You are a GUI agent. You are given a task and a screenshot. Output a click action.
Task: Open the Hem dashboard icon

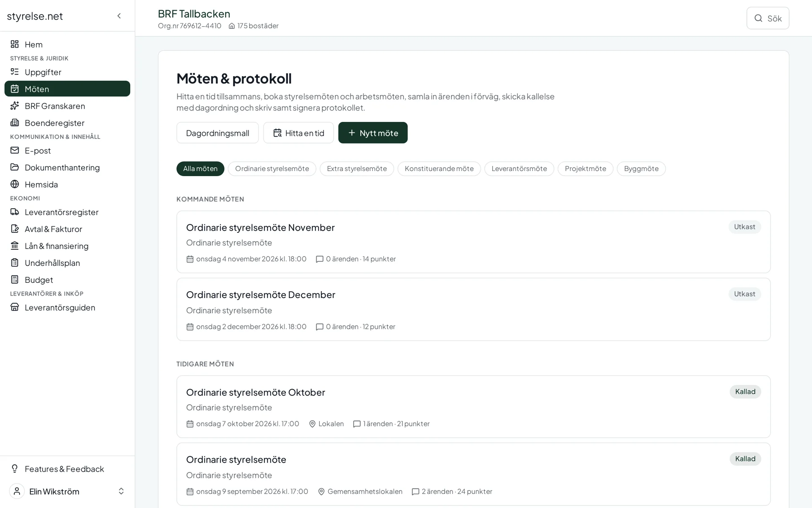click(x=15, y=44)
